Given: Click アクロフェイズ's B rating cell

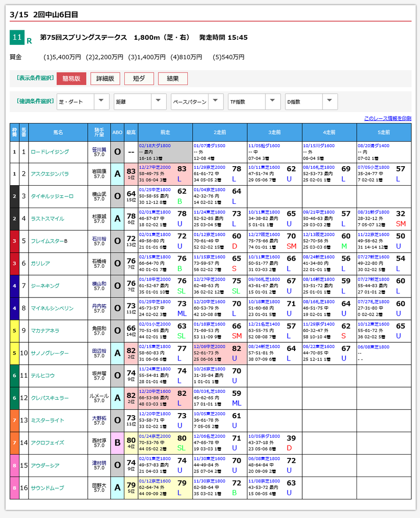Looking at the screenshot, I should point(117,443).
